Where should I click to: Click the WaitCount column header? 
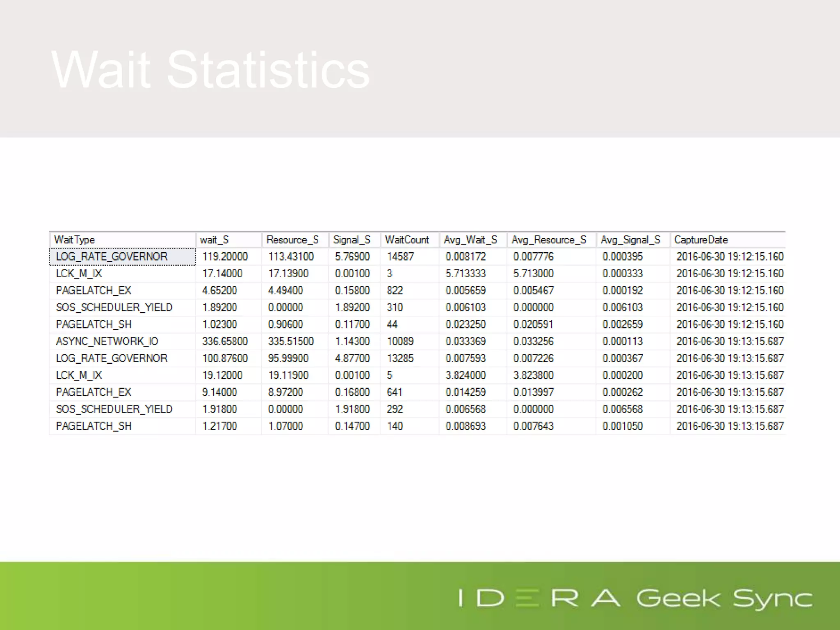click(407, 240)
